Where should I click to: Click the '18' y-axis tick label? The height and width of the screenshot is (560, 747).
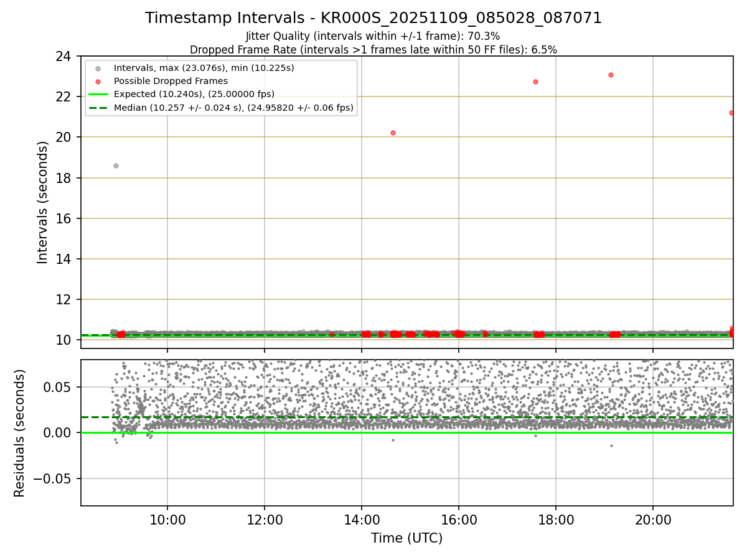point(63,178)
